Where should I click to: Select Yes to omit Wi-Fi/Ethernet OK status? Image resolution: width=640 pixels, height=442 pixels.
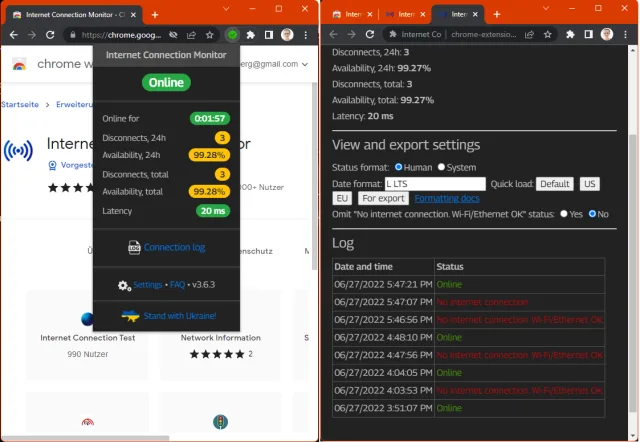[564, 213]
